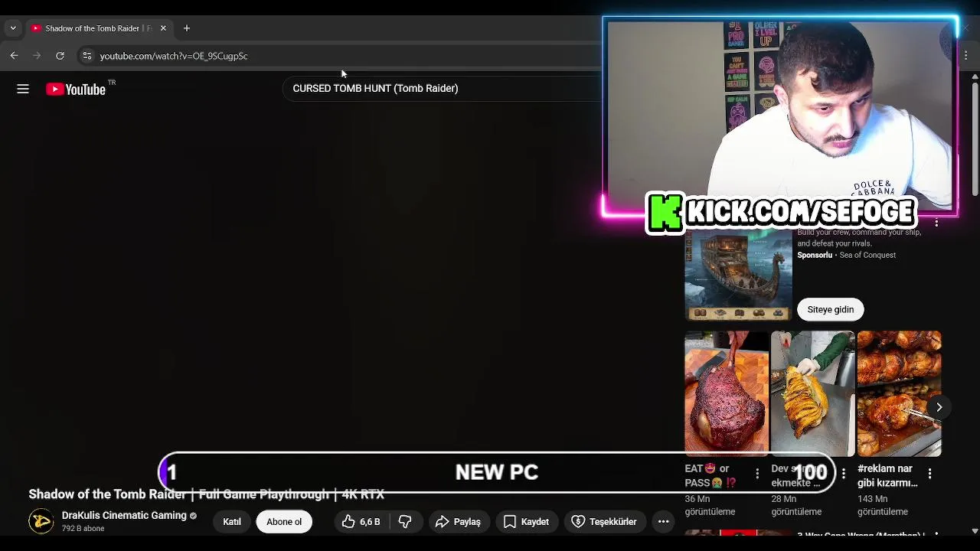
Task: Open the DraKulis Cinematic Gaming channel avatar
Action: 41,522
